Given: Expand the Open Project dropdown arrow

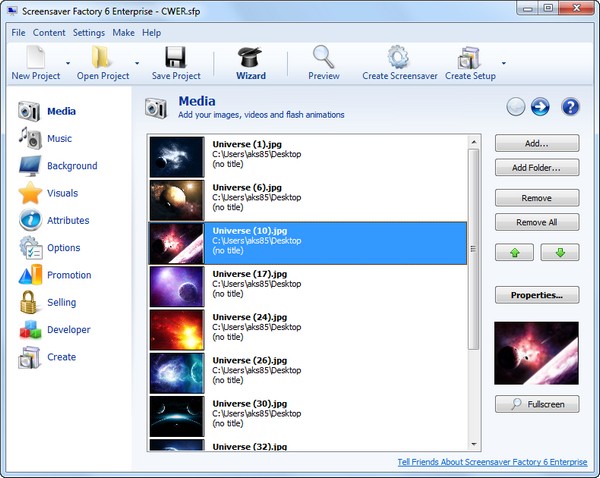Looking at the screenshot, I should tap(137, 62).
